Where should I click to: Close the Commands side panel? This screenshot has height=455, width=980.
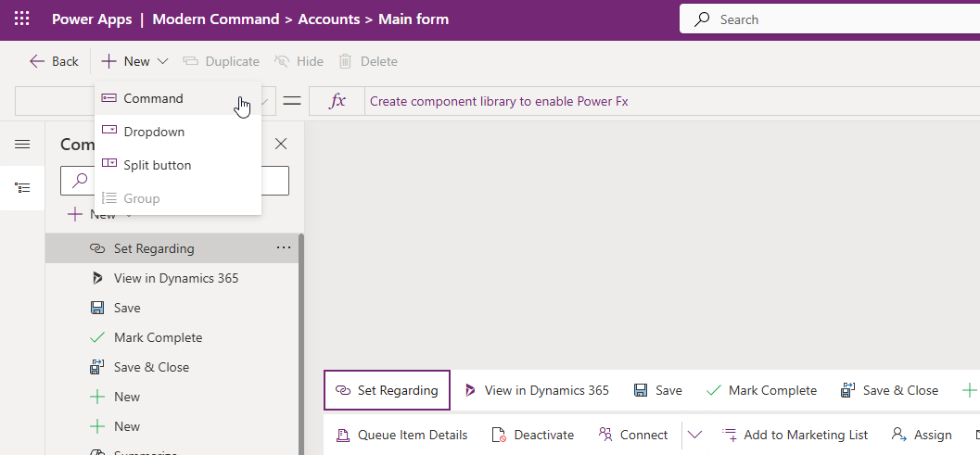coord(281,145)
